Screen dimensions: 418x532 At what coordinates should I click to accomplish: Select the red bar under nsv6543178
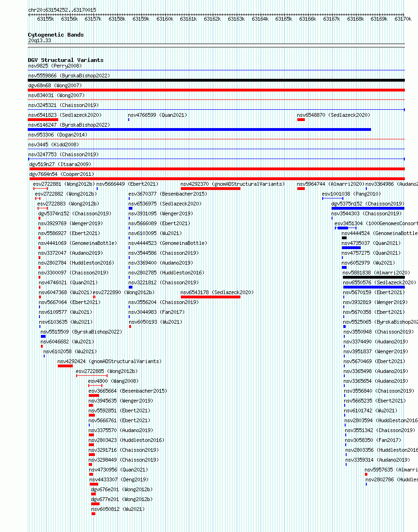pyautogui.click(x=210, y=297)
